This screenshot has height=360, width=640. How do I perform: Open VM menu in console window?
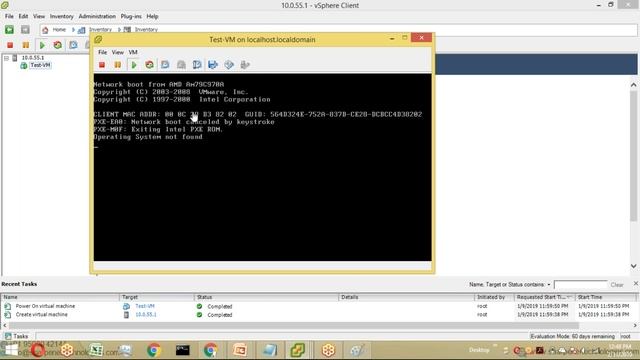(133, 52)
